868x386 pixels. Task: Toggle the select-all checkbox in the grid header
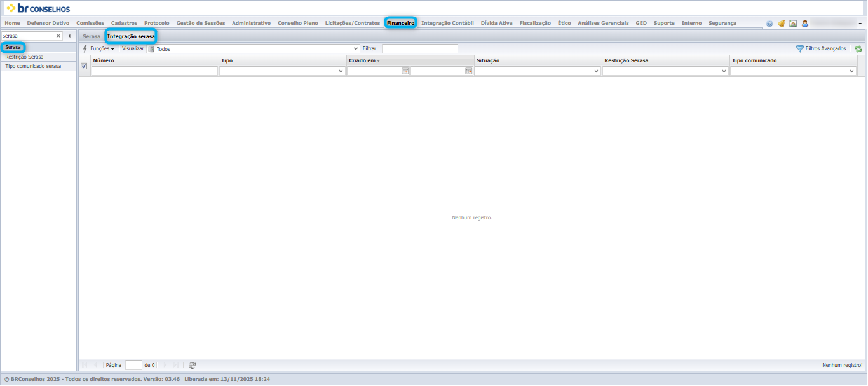[x=84, y=66]
